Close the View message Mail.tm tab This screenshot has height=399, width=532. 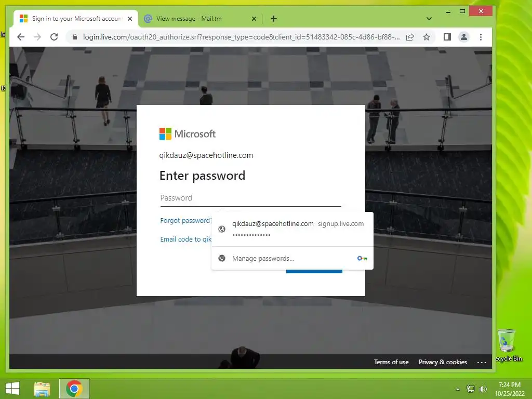tap(254, 19)
